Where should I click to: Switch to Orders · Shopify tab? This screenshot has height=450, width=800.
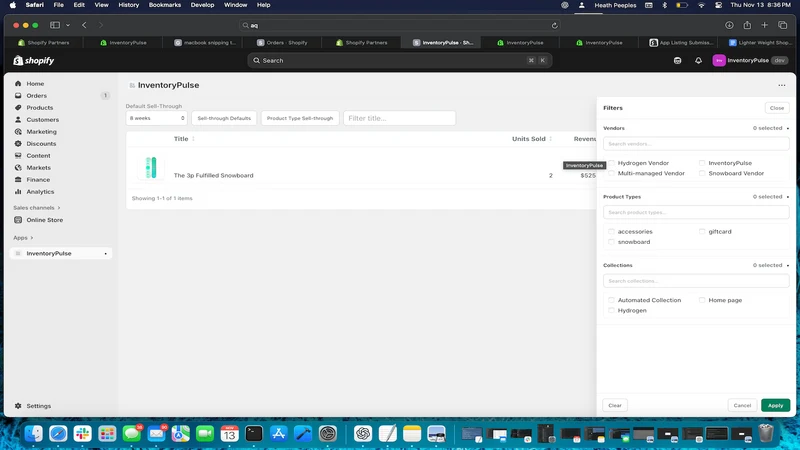(x=282, y=43)
